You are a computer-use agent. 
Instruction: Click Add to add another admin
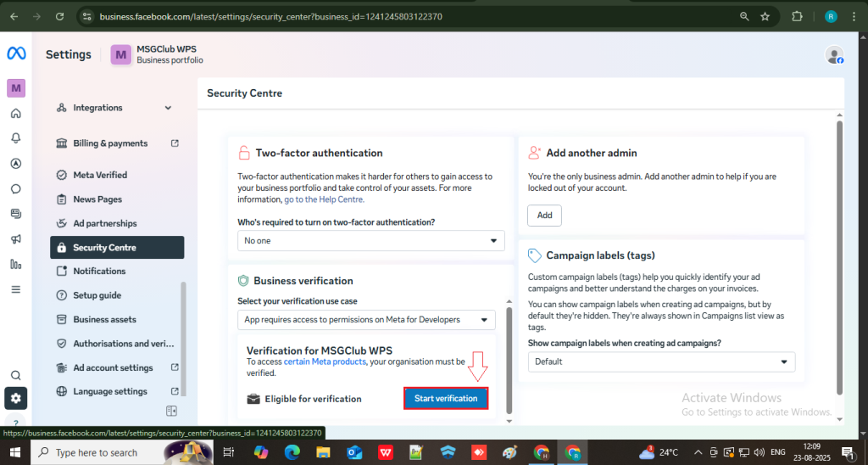pos(544,216)
